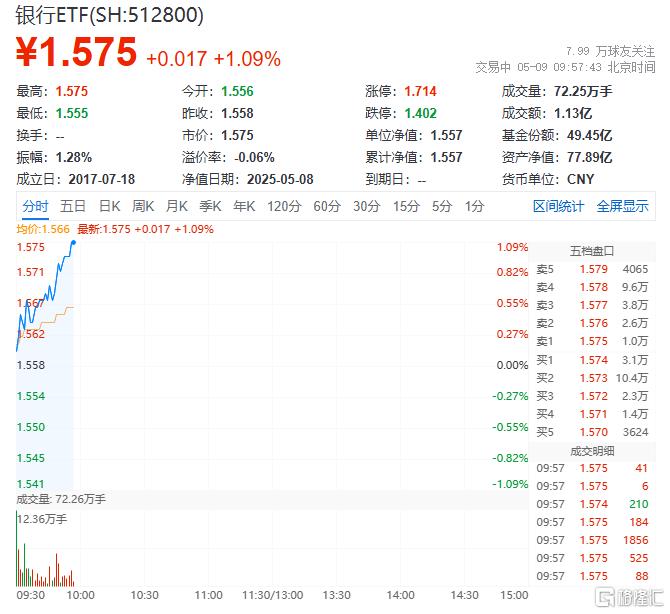Viewport: 670px width, 614px height.
Task: Open the 五日 chart tab
Action: (x=73, y=206)
